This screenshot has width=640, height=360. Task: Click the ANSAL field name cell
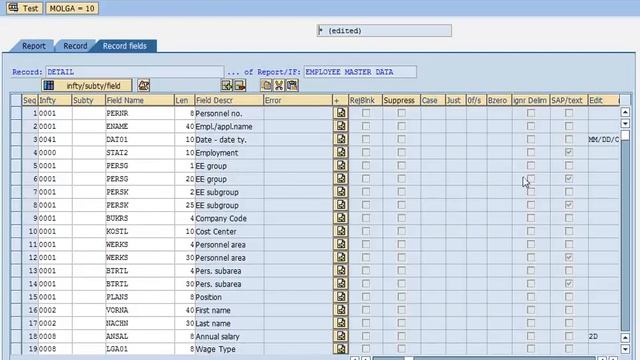click(139, 336)
